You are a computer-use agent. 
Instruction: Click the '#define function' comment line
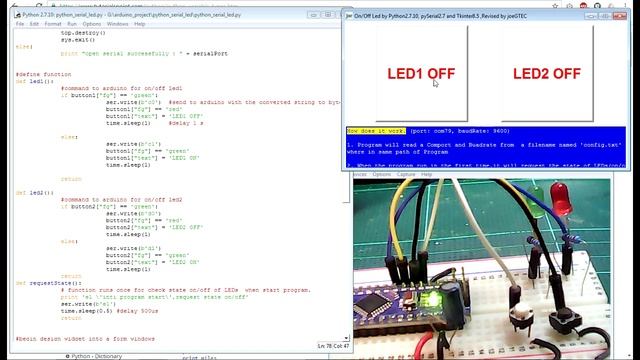pos(43,74)
